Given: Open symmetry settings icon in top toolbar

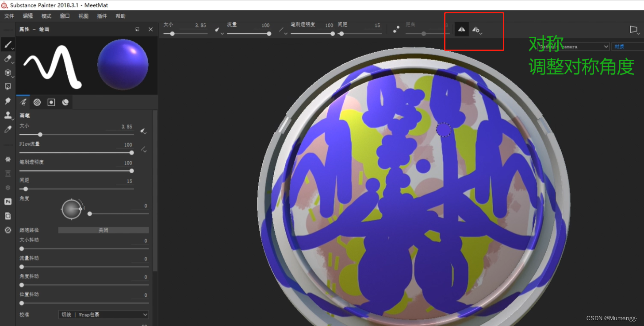Looking at the screenshot, I should point(476,29).
